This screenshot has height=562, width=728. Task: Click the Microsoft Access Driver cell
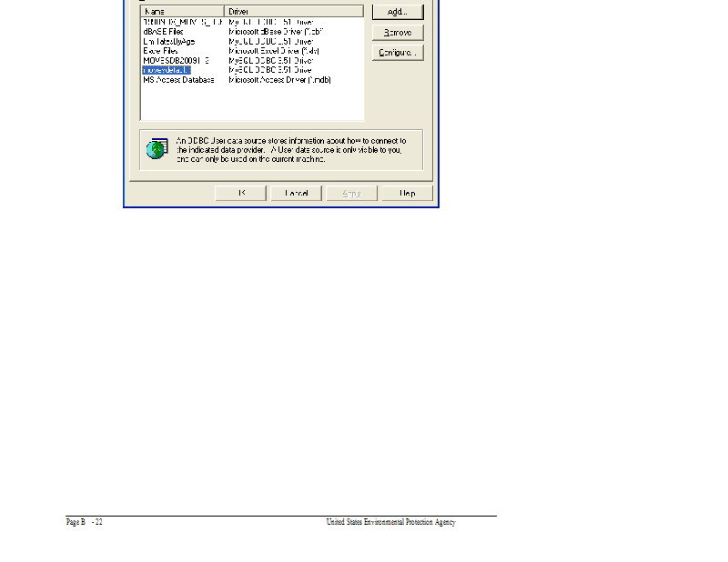coord(279,80)
